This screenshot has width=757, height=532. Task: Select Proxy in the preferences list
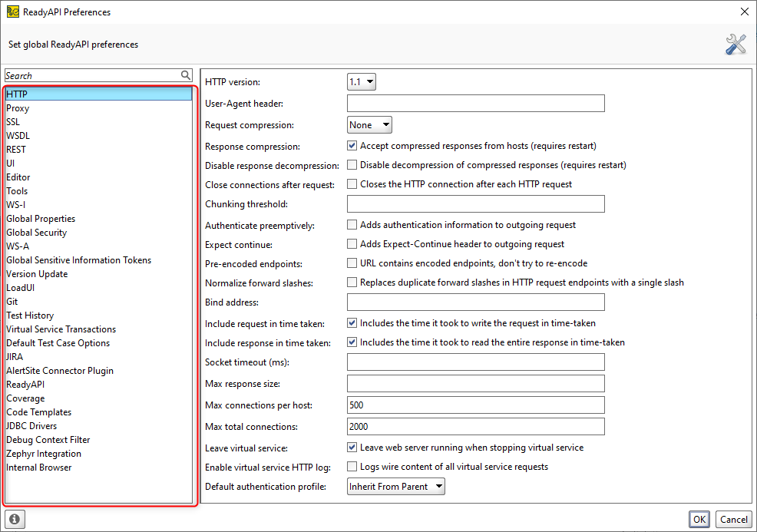click(18, 108)
